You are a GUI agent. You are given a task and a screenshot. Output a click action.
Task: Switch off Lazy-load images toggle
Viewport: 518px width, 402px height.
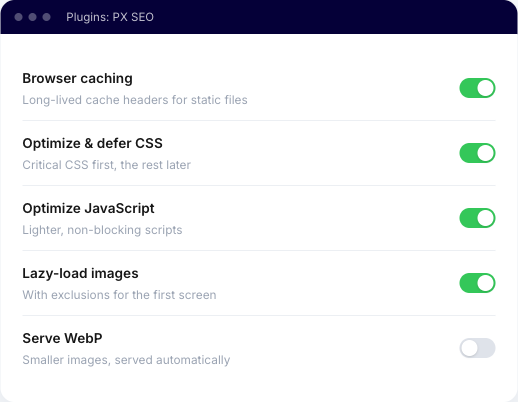coord(477,283)
